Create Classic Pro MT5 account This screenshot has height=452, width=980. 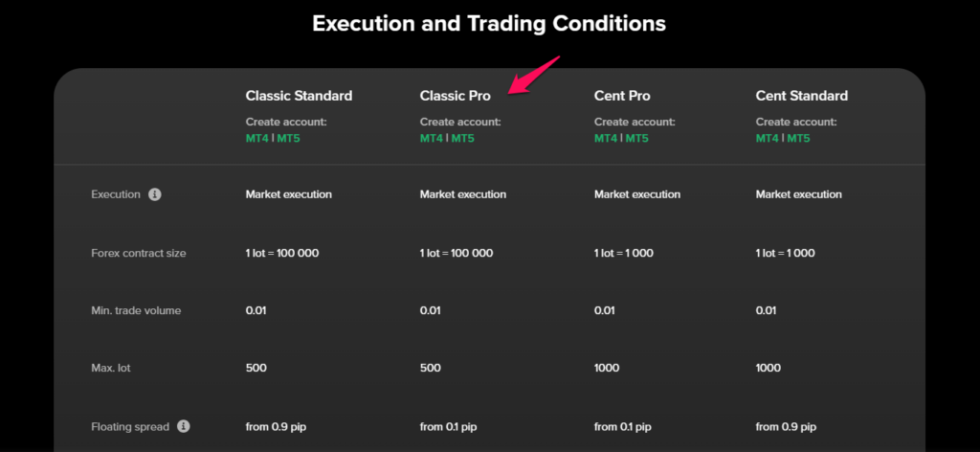[462, 138]
